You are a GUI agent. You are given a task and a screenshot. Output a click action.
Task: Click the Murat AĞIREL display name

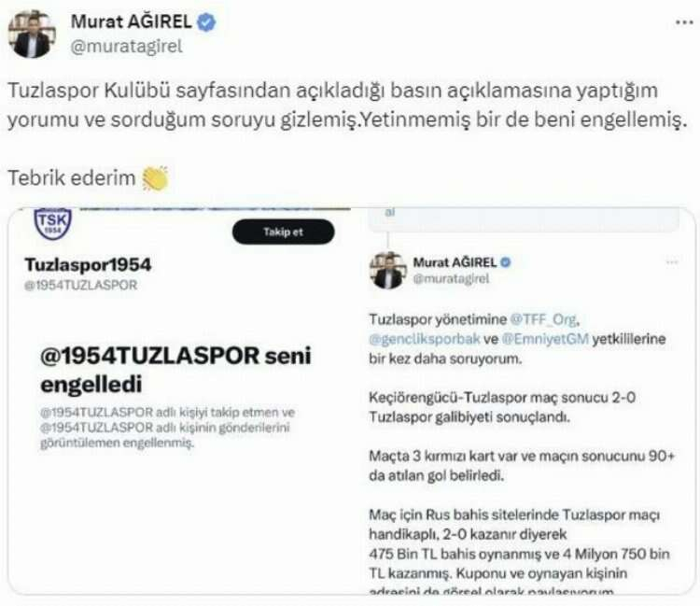point(132,21)
